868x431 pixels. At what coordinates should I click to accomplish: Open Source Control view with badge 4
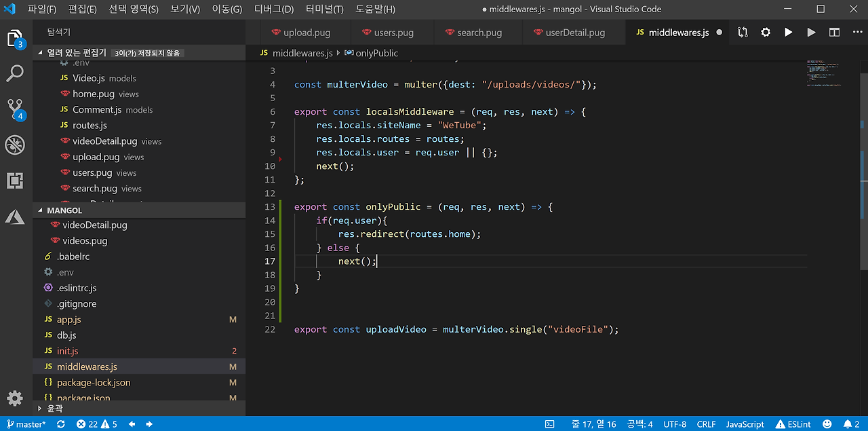(x=15, y=109)
